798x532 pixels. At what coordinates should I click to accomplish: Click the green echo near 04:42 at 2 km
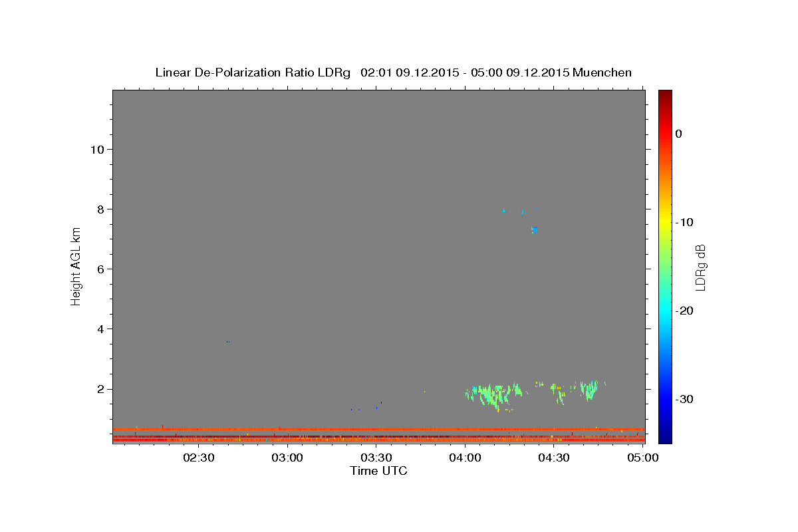[589, 390]
